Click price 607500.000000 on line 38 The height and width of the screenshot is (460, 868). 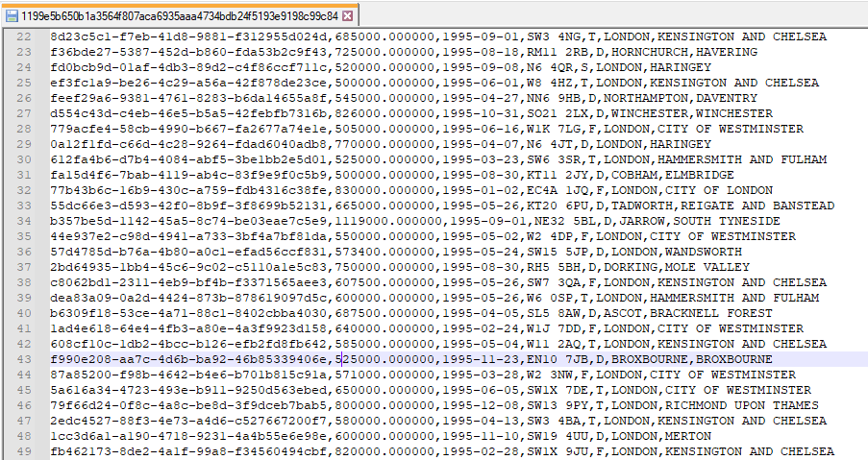[x=385, y=282]
